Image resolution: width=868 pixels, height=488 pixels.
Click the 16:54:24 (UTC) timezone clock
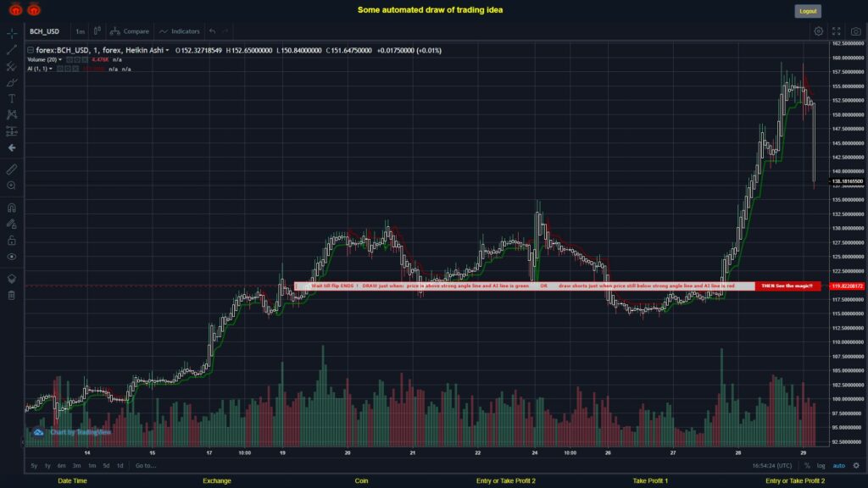pos(771,466)
